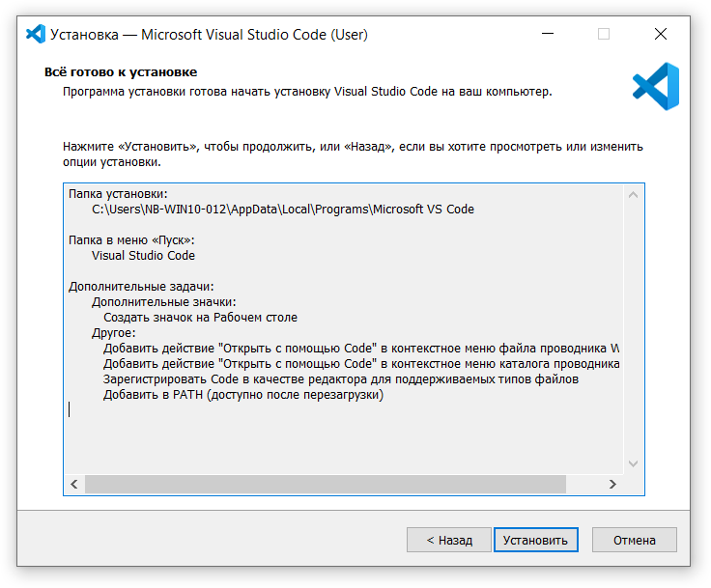The height and width of the screenshot is (588, 711).
Task: Cancel setup using the «Отмена» button
Action: tap(634, 540)
